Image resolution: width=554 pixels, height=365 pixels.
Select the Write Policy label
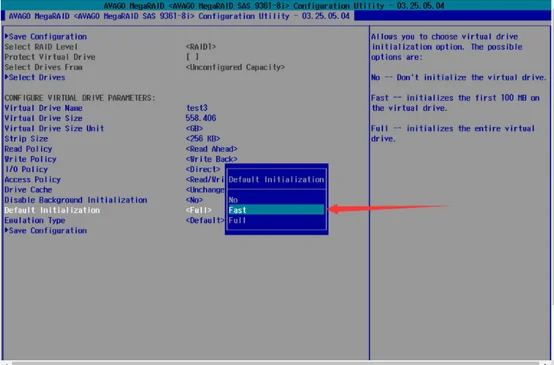click(x=30, y=159)
